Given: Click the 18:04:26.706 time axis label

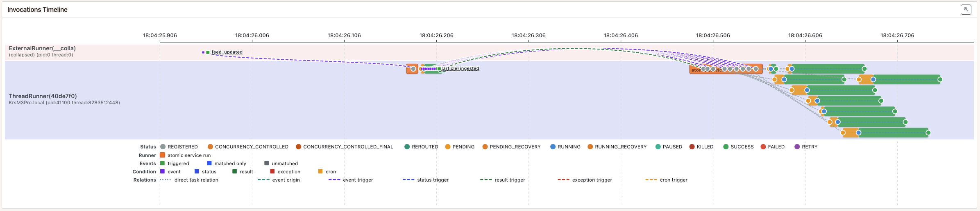Looking at the screenshot, I should point(897,35).
